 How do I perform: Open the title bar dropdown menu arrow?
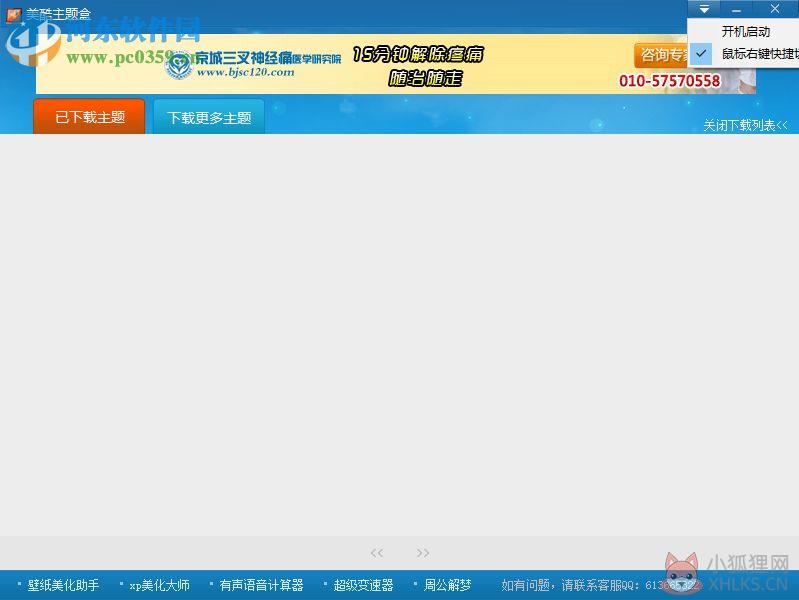(704, 9)
